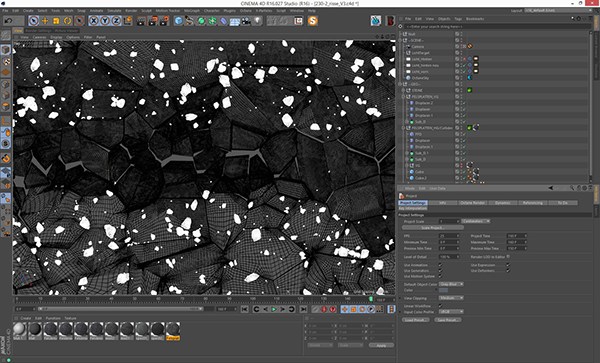Click the orange S plugin icon
This screenshot has width=600, height=363.
(313, 21)
